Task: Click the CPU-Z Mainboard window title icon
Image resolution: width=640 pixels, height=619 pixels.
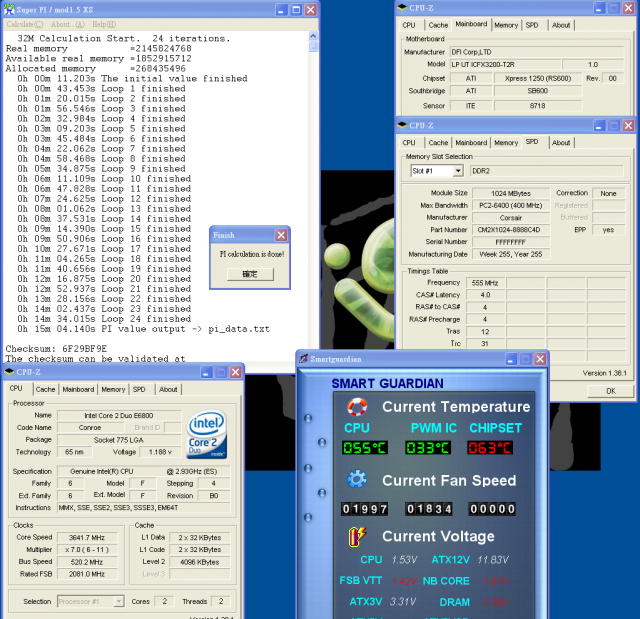Action: (x=403, y=7)
